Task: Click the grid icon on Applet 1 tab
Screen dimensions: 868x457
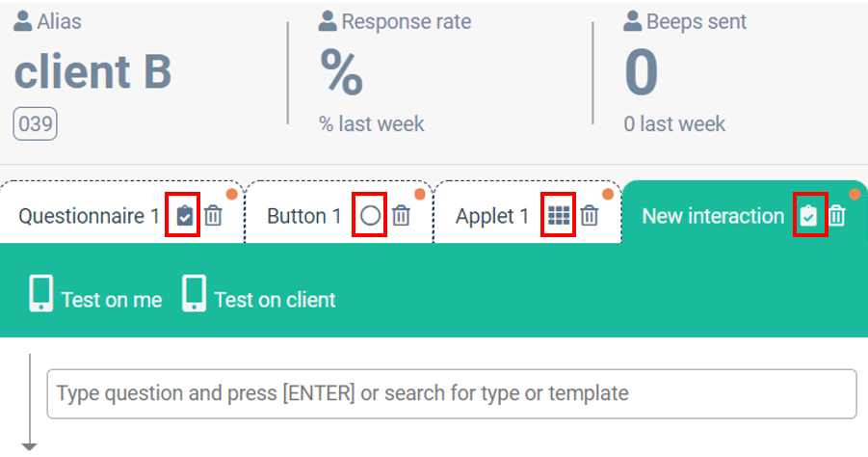Action: (x=559, y=216)
